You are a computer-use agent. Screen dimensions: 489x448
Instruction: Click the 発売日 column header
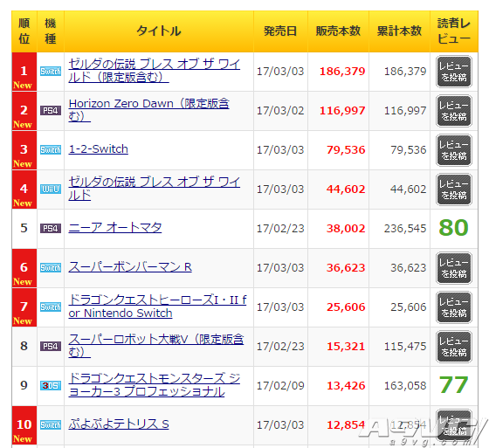(280, 31)
